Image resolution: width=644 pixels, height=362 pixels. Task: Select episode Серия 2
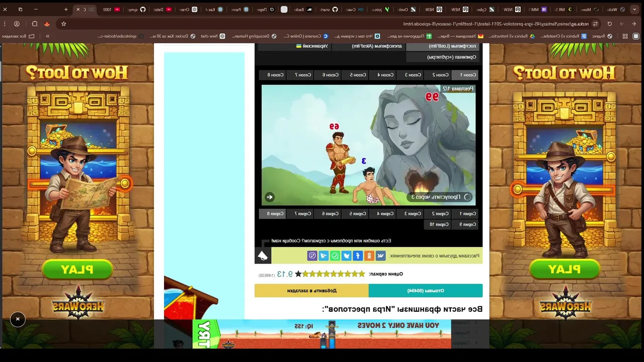[x=437, y=214]
